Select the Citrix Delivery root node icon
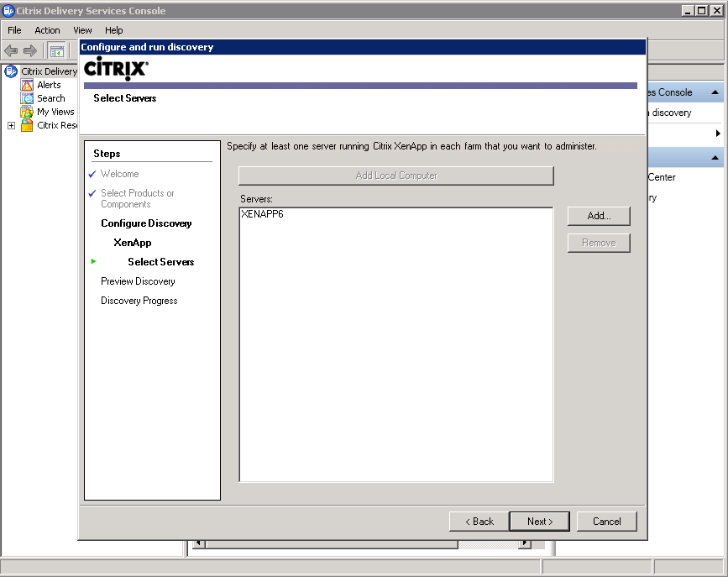The width and height of the screenshot is (728, 577). click(x=11, y=71)
